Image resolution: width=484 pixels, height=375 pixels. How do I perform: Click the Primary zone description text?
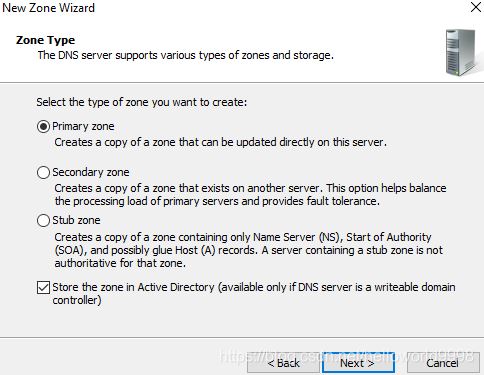(x=220, y=142)
